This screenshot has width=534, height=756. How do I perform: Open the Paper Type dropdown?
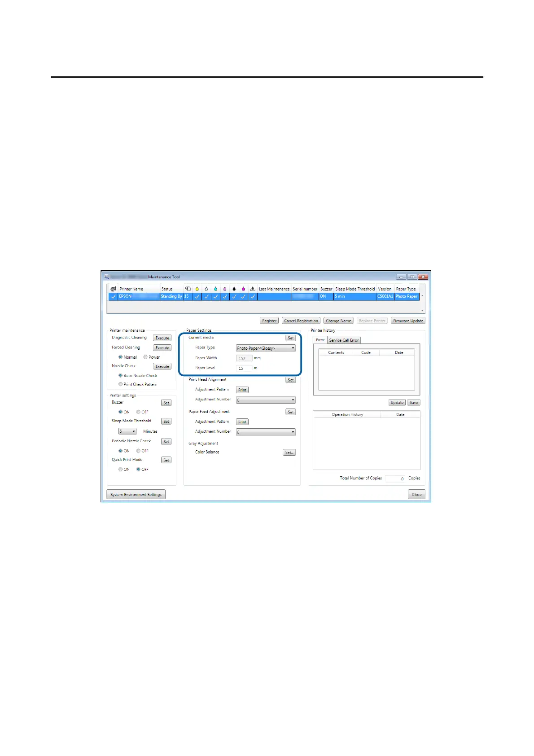coord(266,348)
